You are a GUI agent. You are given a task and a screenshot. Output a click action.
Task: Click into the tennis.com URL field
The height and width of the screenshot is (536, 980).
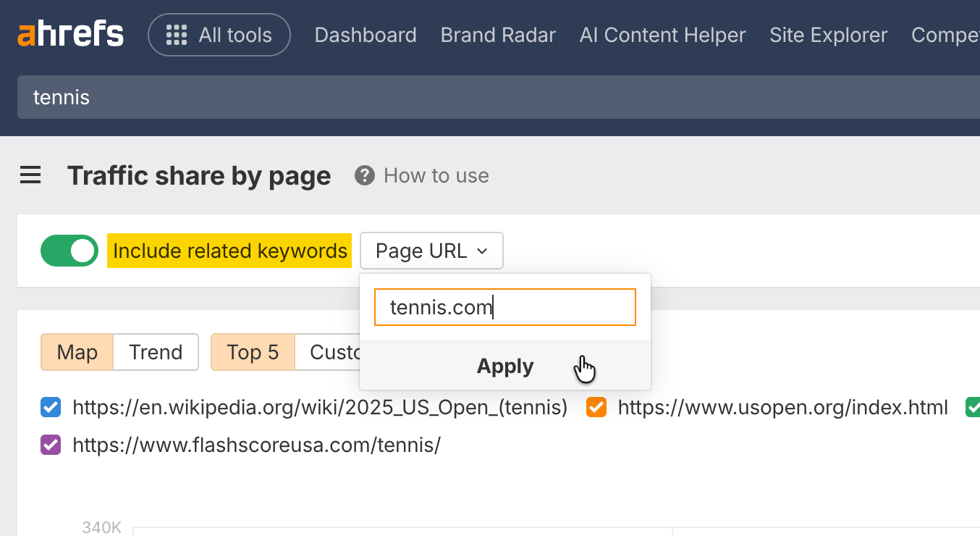(x=504, y=307)
